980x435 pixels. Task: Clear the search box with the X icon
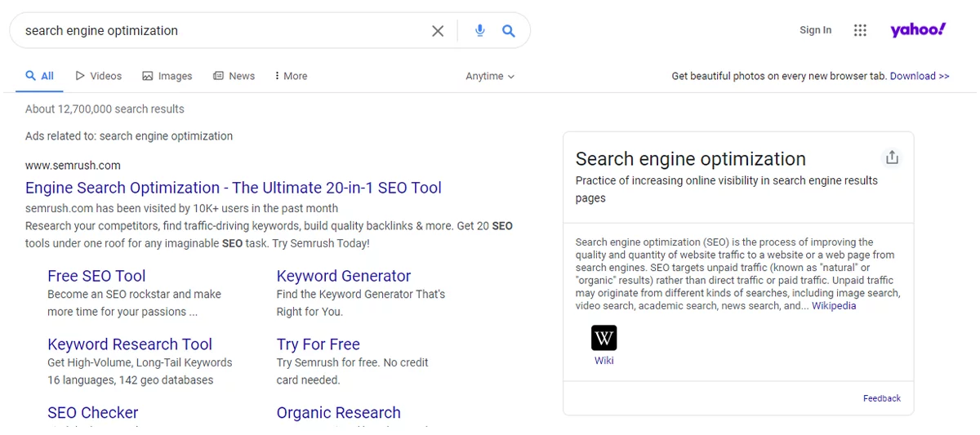pyautogui.click(x=438, y=31)
